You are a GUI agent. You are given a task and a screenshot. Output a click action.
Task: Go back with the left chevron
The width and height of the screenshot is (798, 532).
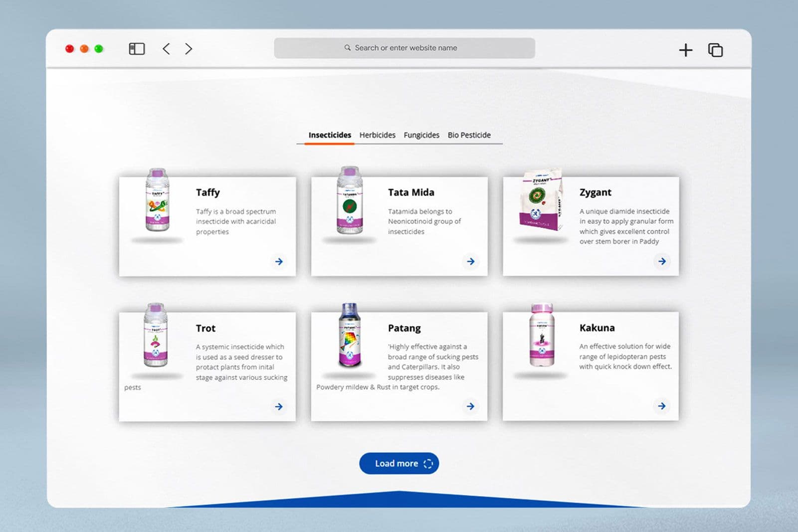tap(167, 48)
